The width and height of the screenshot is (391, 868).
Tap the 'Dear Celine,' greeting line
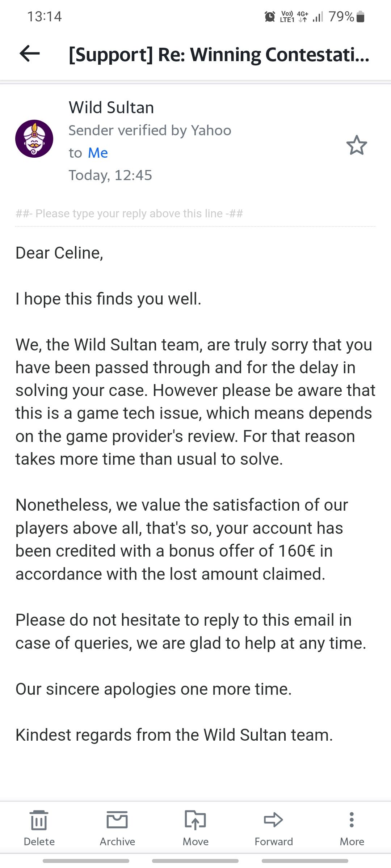(x=59, y=253)
